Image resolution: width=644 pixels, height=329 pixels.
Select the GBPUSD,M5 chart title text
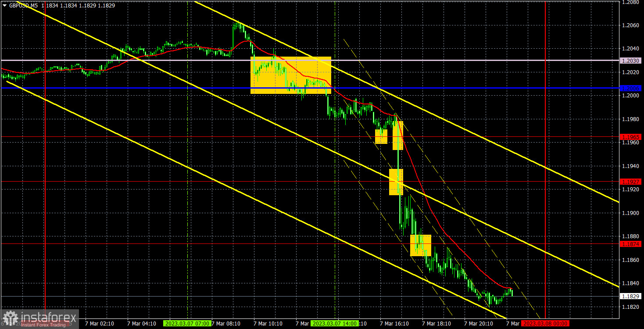[24, 5]
